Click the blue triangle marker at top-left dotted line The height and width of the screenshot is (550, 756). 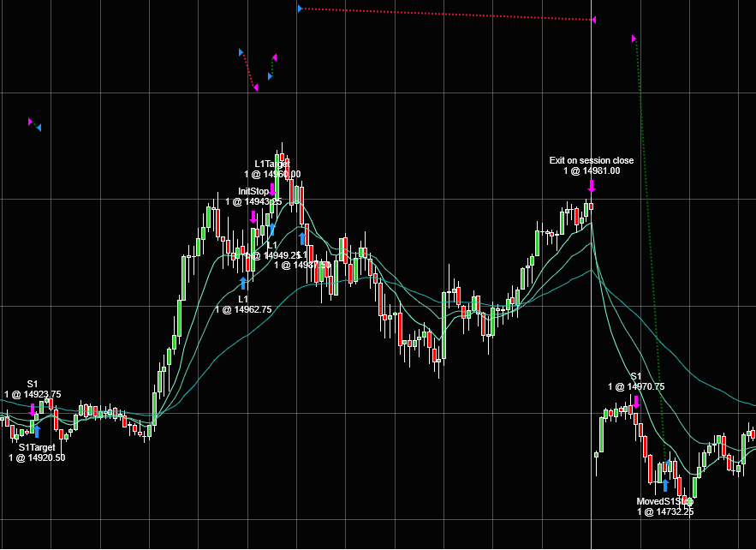point(299,8)
